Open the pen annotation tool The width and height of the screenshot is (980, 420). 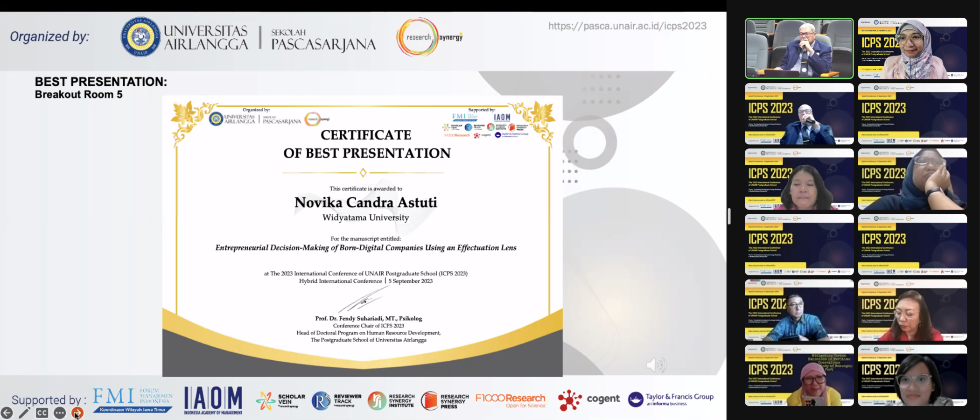tap(24, 413)
